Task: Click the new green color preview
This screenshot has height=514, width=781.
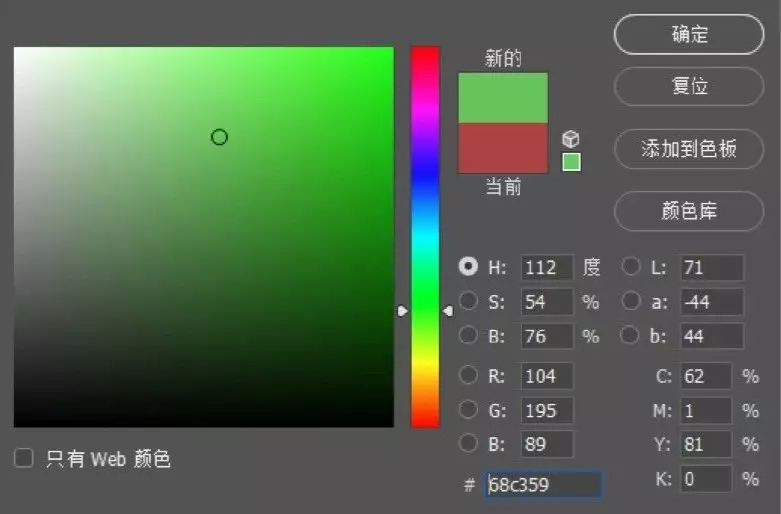Action: tap(503, 98)
